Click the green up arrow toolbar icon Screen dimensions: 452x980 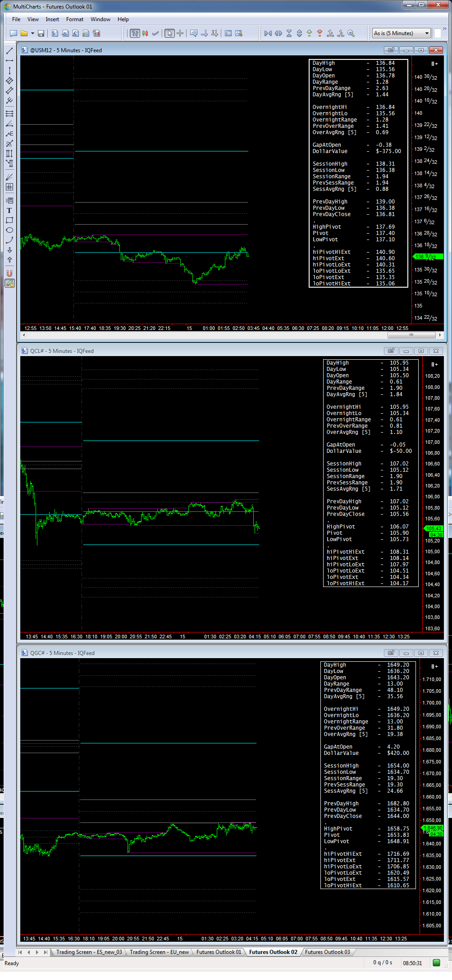pyautogui.click(x=309, y=33)
